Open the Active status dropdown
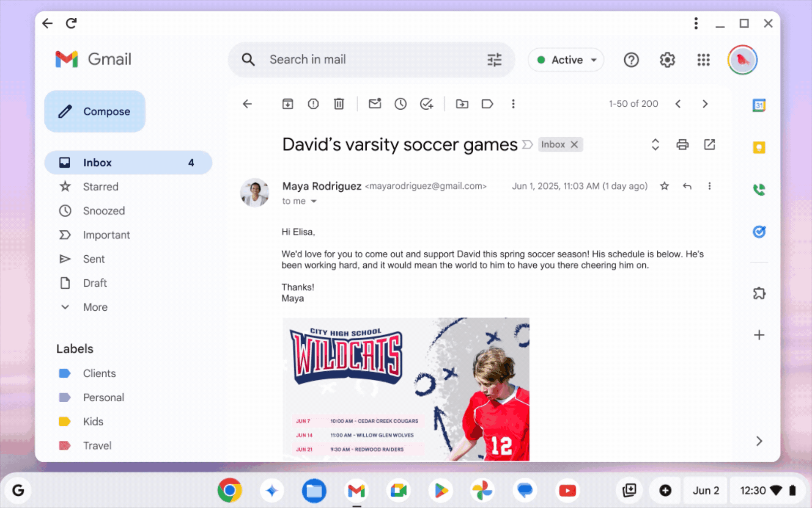Image resolution: width=812 pixels, height=508 pixels. (566, 60)
